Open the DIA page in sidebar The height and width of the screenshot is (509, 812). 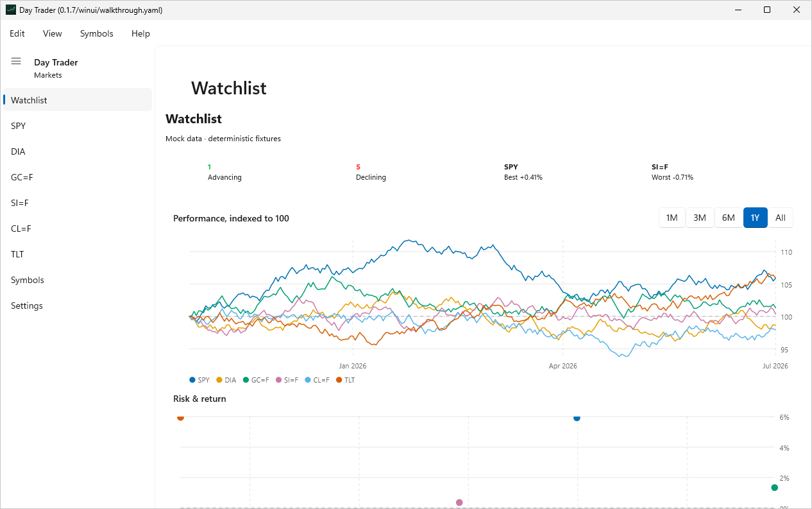tap(78, 151)
